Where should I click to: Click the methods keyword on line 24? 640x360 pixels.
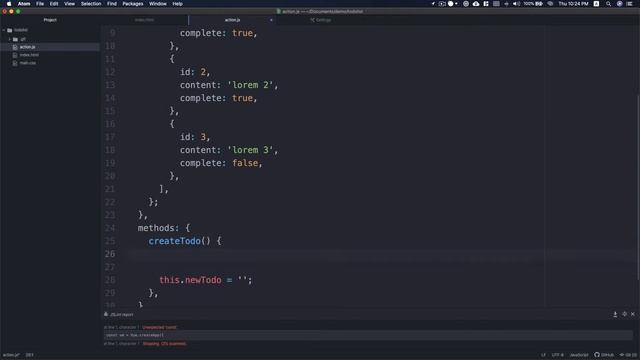156,228
